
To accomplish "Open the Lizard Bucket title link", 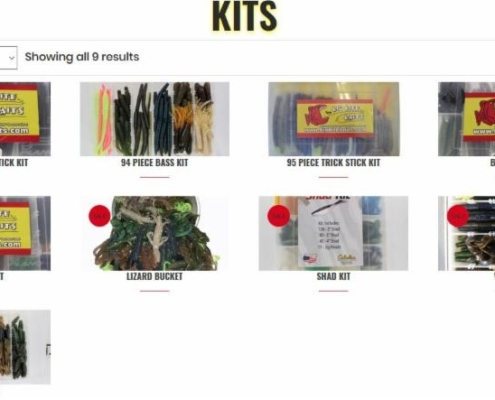I will click(155, 276).
